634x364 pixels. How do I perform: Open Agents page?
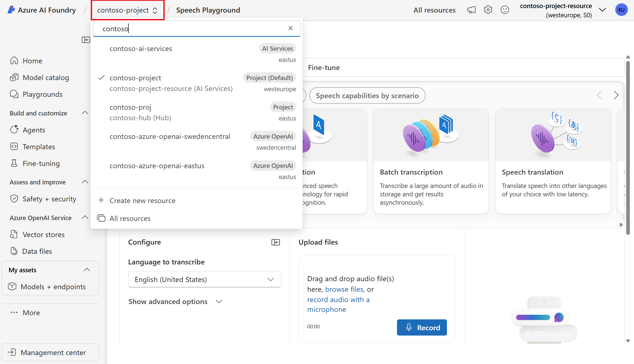pyautogui.click(x=28, y=130)
